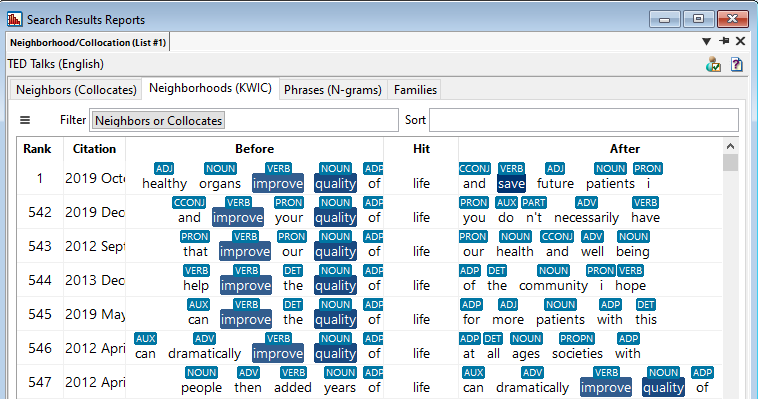
Task: Click citation '2019 Oct' in row 1
Action: coord(95,178)
